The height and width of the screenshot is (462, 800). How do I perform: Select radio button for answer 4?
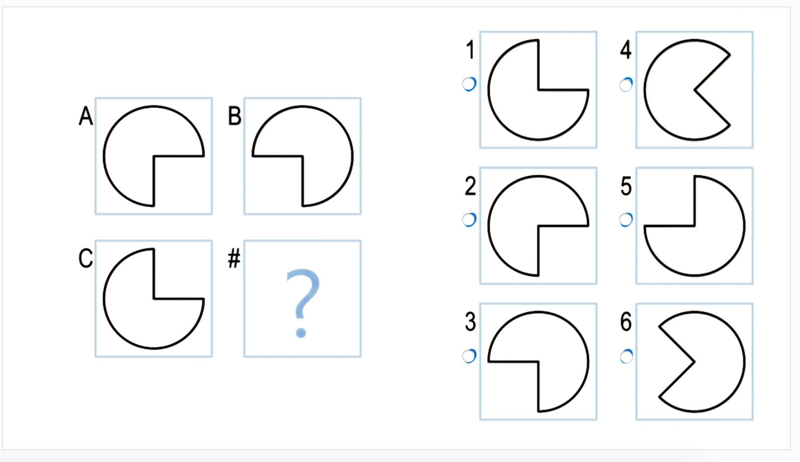(626, 84)
